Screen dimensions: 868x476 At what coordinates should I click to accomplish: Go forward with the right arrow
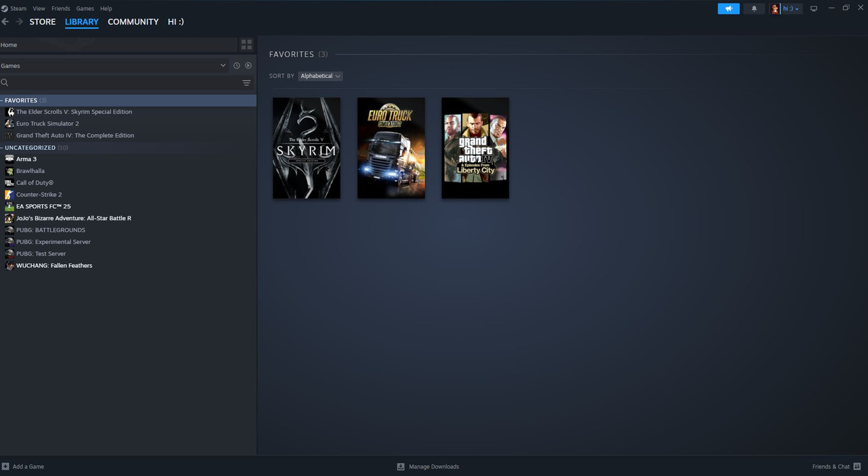tap(19, 22)
